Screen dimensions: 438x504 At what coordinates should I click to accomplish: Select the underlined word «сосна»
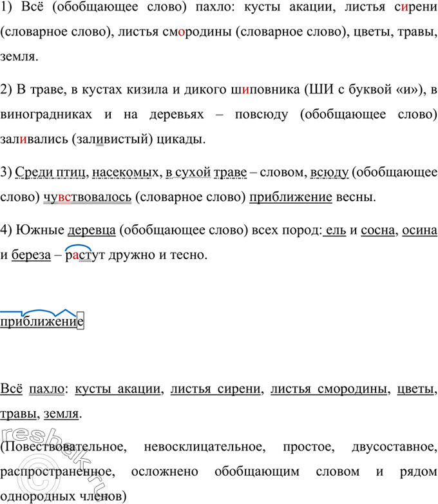[x=378, y=230]
